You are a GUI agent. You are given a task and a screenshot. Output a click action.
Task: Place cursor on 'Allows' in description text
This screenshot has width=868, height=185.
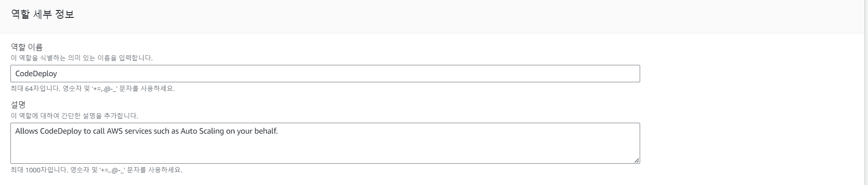tap(27, 131)
